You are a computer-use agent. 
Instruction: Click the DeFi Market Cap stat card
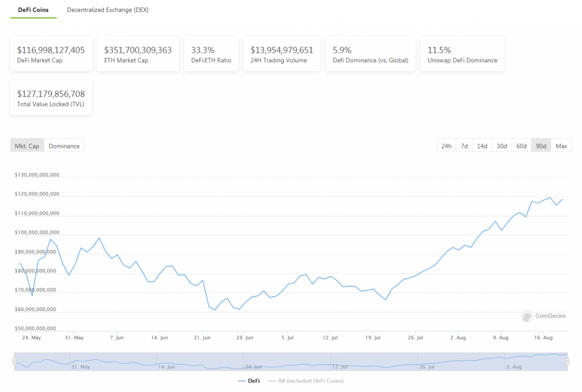tap(51, 54)
